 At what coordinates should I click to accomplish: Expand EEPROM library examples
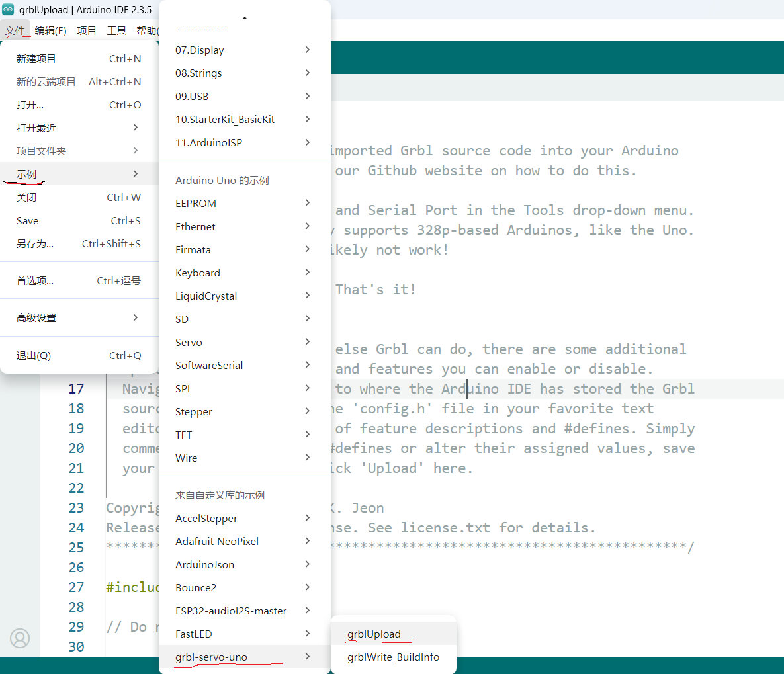pyautogui.click(x=245, y=204)
